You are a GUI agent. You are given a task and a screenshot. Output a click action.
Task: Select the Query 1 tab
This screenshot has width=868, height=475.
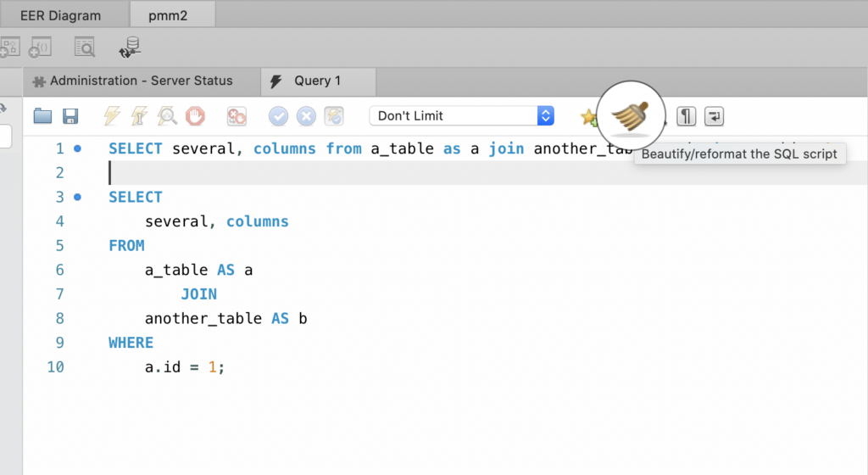coord(317,81)
